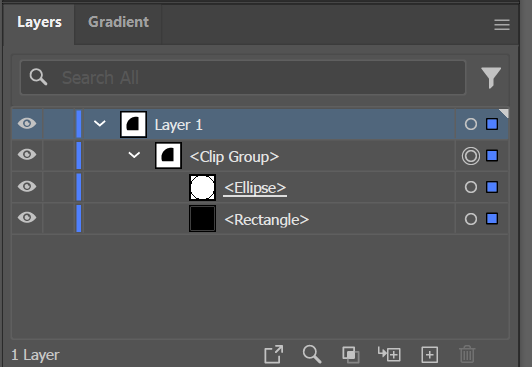The width and height of the screenshot is (532, 367).
Task: Toggle visibility of the Rectangle item
Action: [27, 217]
